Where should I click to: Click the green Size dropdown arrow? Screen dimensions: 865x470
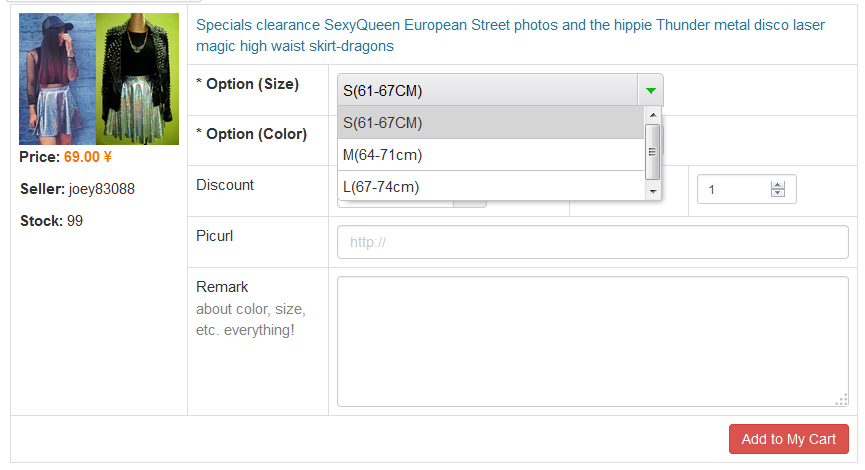[x=650, y=91]
